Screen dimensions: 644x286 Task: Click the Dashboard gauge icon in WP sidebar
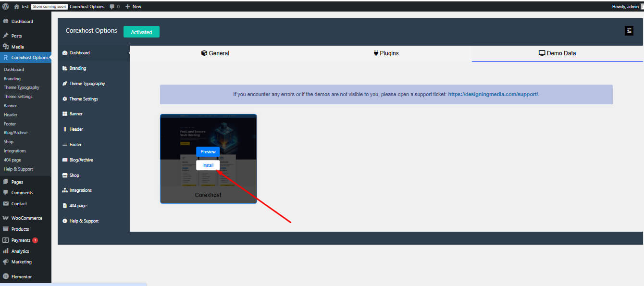[6, 22]
